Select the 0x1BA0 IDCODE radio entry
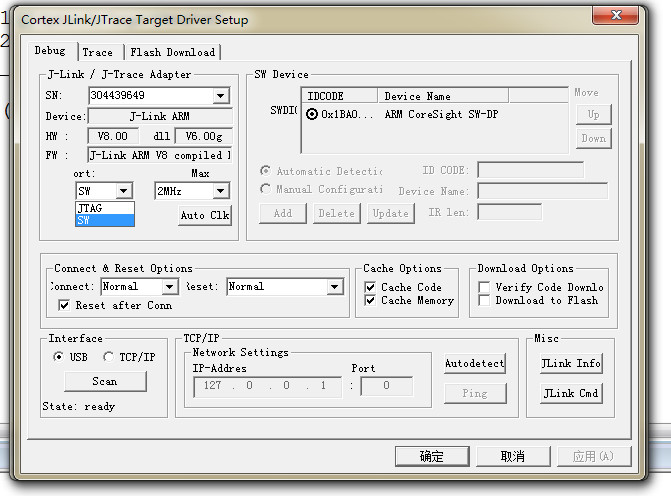Screen dimensions: 671x496 (312, 114)
